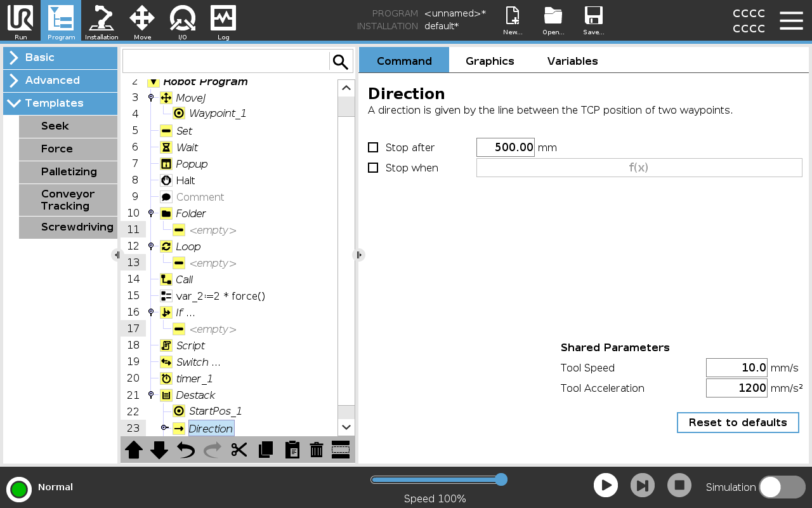812x508 pixels.
Task: Click Reset to defaults button
Action: tap(738, 422)
